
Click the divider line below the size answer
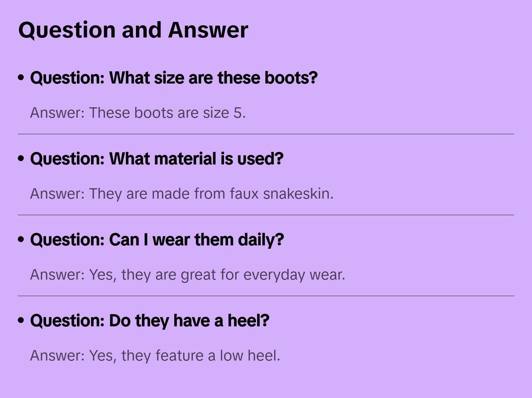coord(266,134)
